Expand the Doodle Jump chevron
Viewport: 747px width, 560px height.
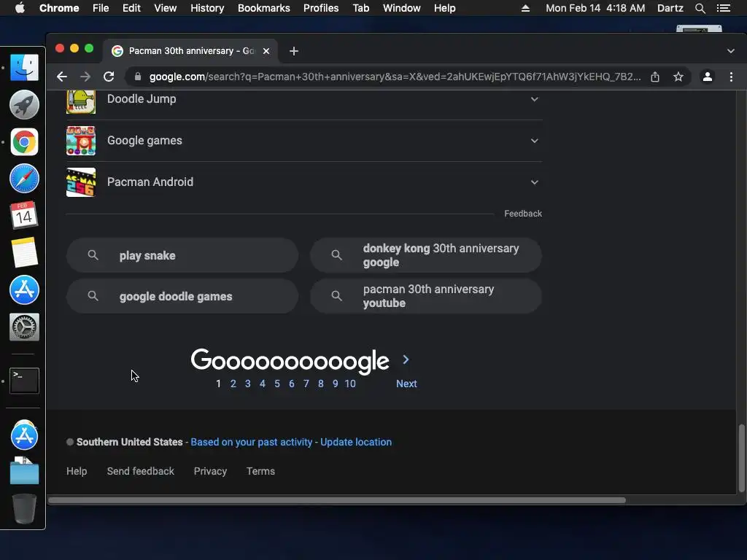tap(535, 99)
